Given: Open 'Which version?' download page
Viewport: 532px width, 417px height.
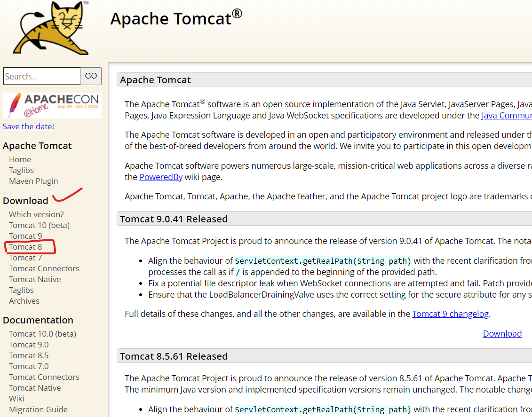Looking at the screenshot, I should click(x=36, y=214).
